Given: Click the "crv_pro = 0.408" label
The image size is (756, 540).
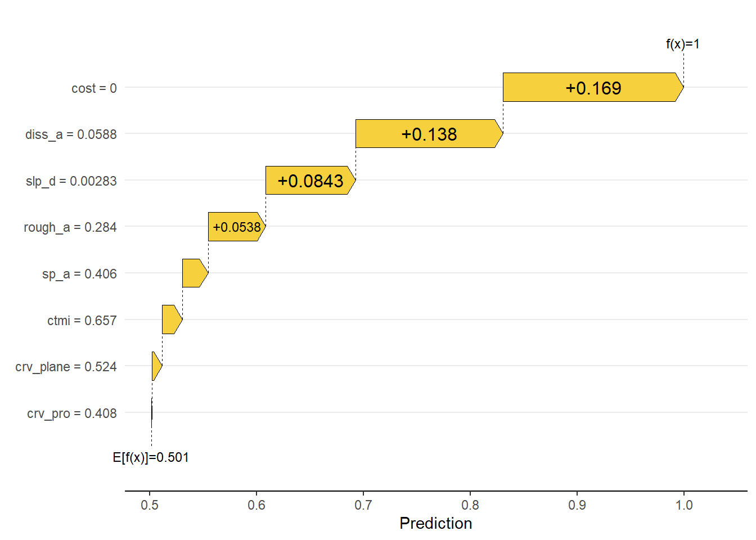Looking at the screenshot, I should [x=72, y=413].
